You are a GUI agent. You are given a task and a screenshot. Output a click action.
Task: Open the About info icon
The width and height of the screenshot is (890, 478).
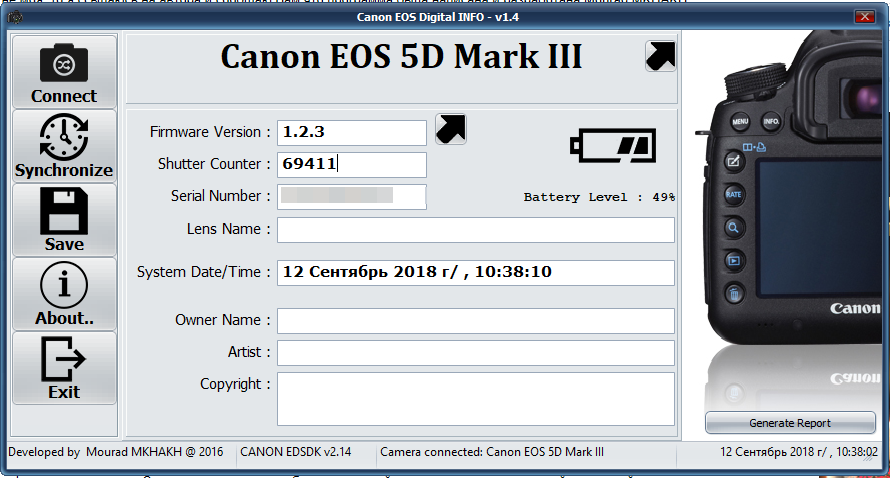click(x=64, y=286)
